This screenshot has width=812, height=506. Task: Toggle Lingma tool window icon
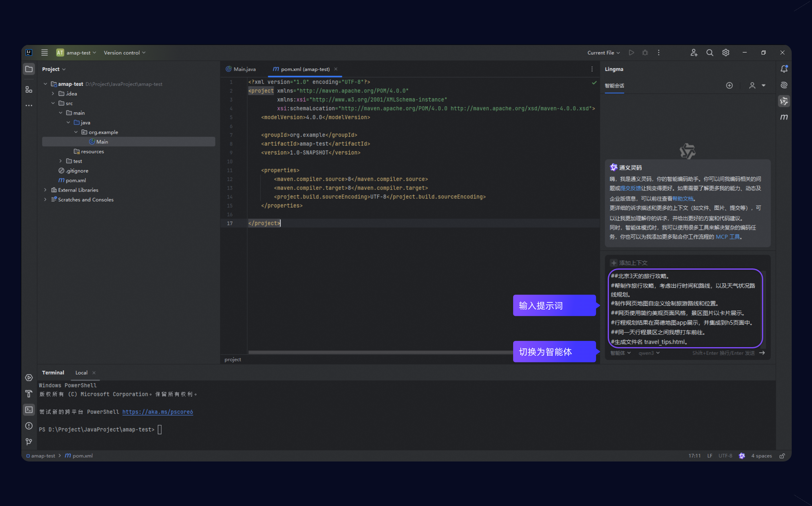[x=784, y=101]
